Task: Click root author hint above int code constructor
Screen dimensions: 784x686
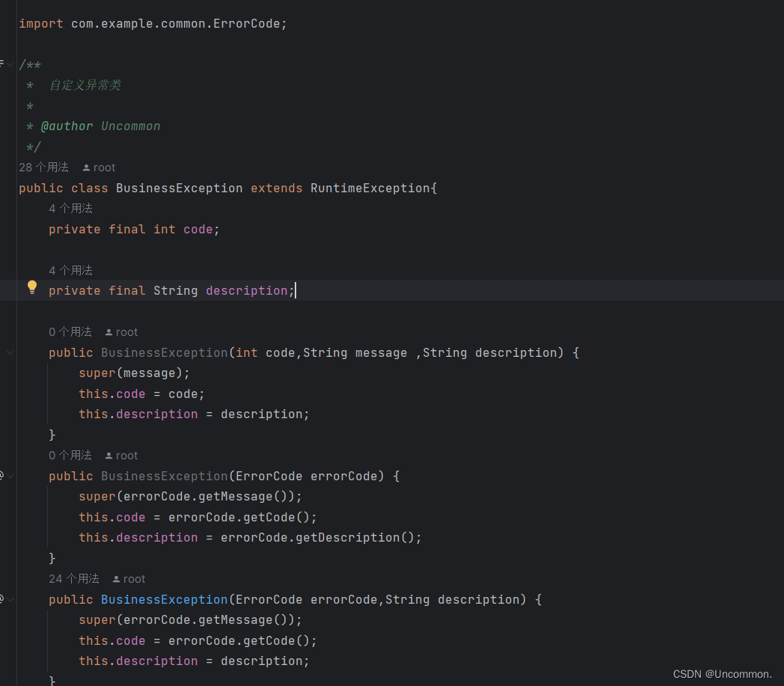Action: click(x=121, y=332)
